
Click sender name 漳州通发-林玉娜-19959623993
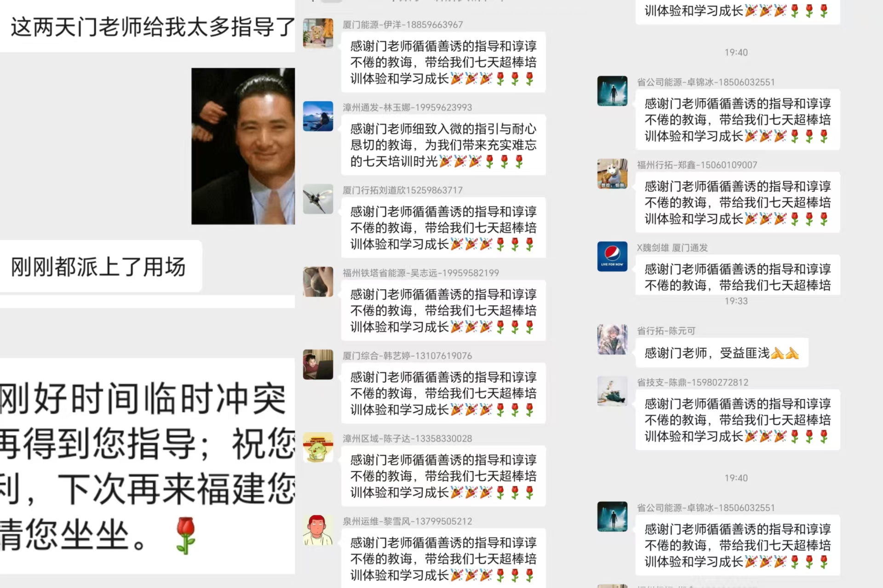(407, 107)
